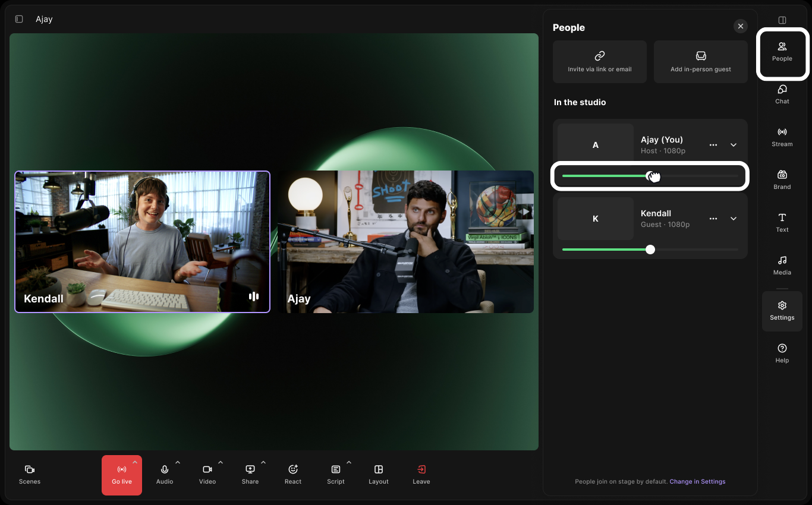Open Scenes in the bottom toolbar
Viewport: 812px width, 505px height.
pos(30,475)
